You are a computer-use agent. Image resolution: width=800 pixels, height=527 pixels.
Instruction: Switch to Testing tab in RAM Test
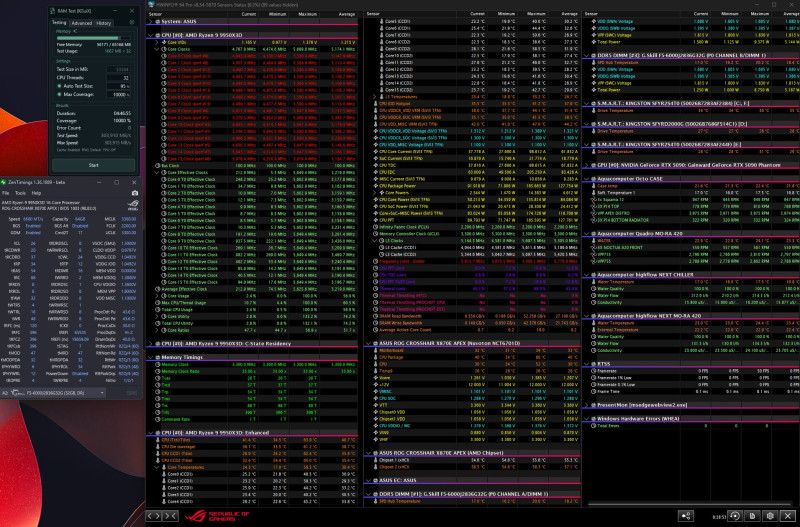[59, 22]
